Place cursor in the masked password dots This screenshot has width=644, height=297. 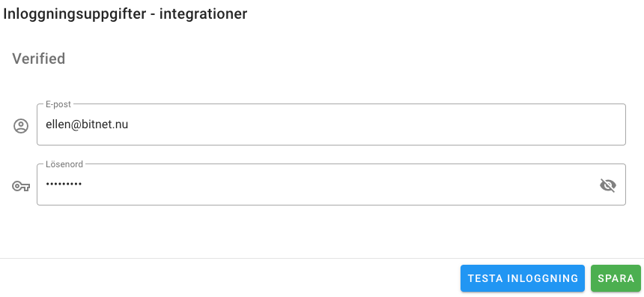(64, 184)
